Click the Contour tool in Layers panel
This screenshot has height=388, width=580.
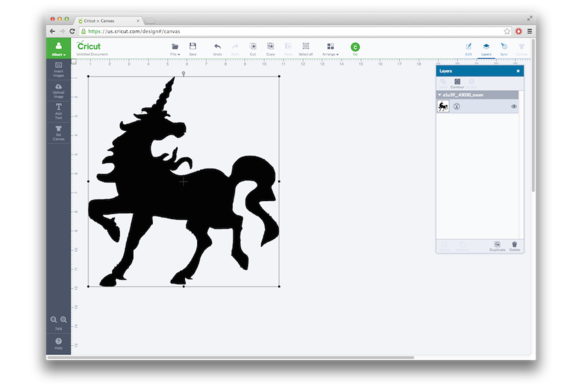(x=457, y=83)
